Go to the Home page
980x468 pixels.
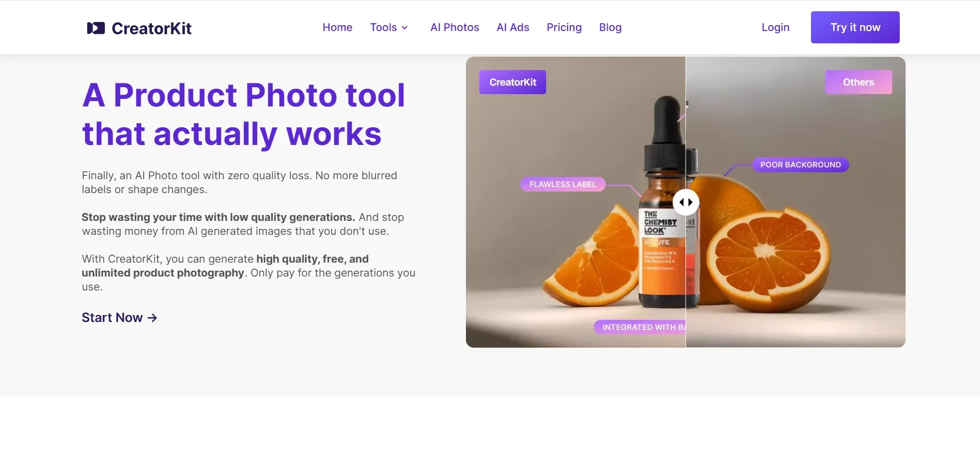click(337, 27)
